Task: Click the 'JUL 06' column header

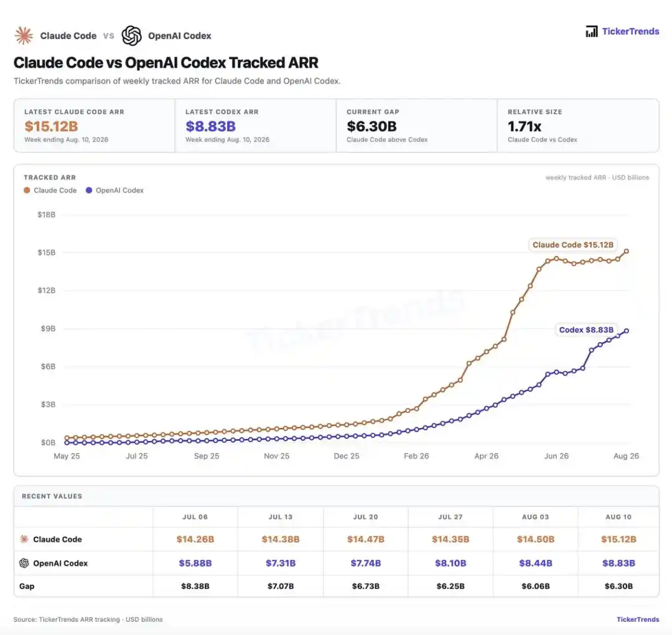Action: [195, 517]
